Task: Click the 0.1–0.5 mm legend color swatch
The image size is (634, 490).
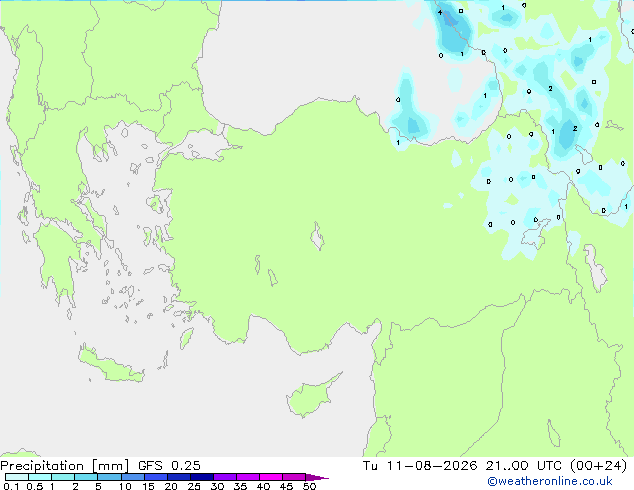Action: 17,477
